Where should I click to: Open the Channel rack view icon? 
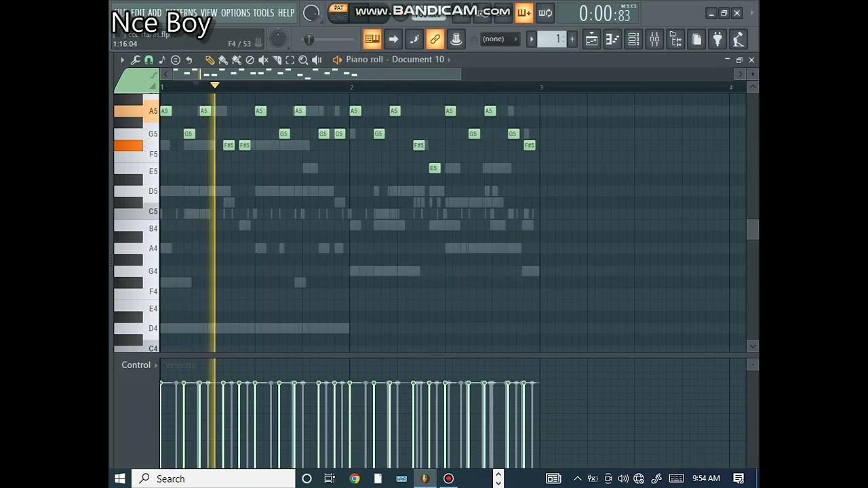633,39
